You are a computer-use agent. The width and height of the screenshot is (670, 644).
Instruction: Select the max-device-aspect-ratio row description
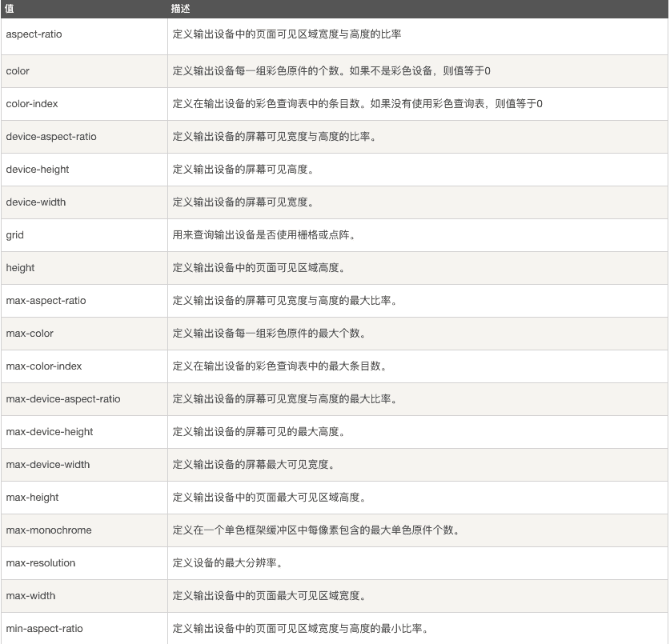tap(285, 399)
